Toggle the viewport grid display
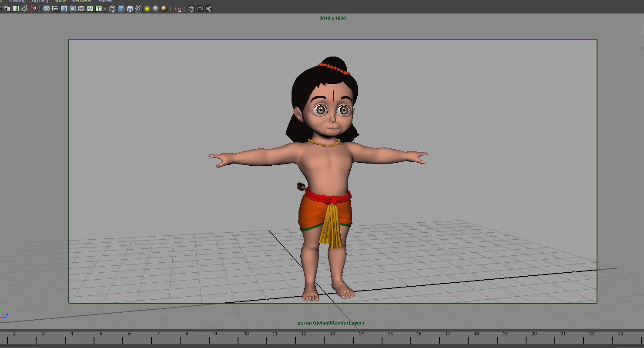644x348 pixels. 47,9
